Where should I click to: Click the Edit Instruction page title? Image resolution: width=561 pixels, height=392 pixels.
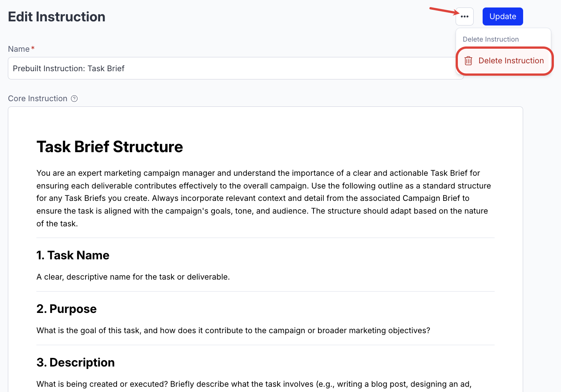coord(57,17)
